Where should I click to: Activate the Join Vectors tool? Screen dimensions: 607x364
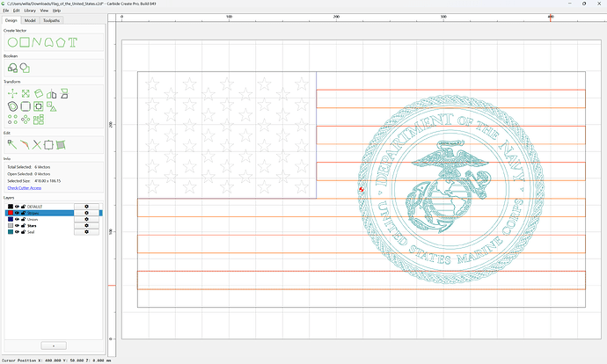[x=25, y=145]
